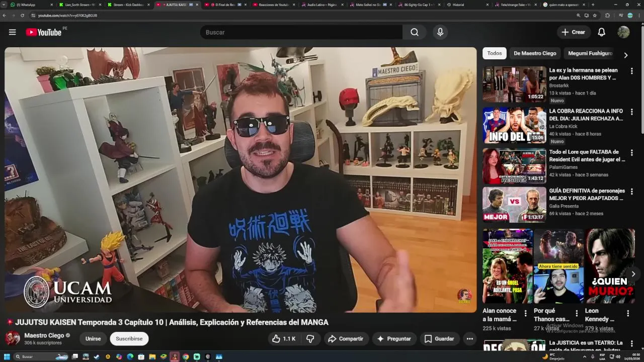The image size is (644, 362).
Task: Go to the YouTube home logo
Action: point(44,32)
